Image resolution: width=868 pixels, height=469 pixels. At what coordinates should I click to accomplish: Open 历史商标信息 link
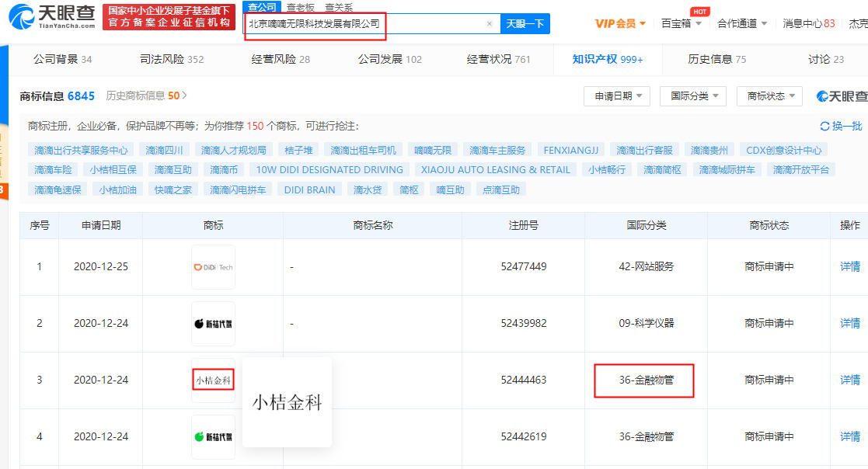146,96
